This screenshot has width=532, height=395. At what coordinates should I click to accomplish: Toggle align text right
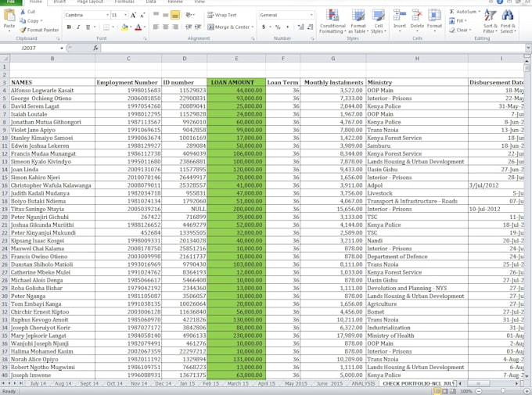(x=175, y=27)
